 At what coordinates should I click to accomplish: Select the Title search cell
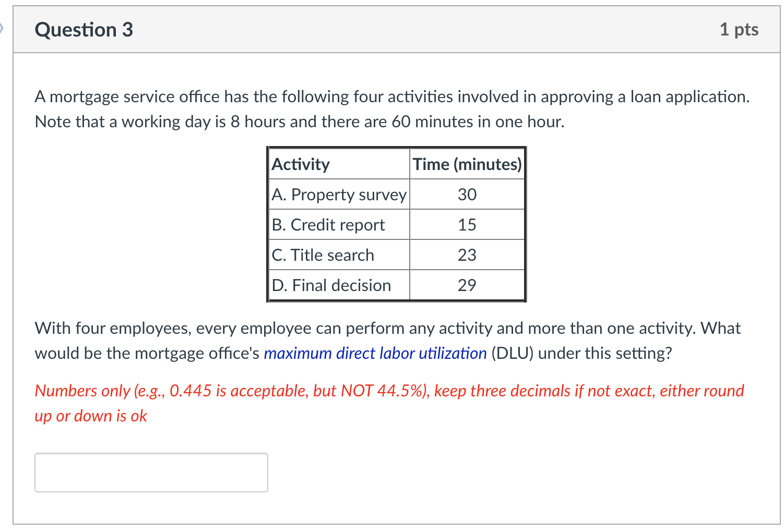tap(323, 255)
